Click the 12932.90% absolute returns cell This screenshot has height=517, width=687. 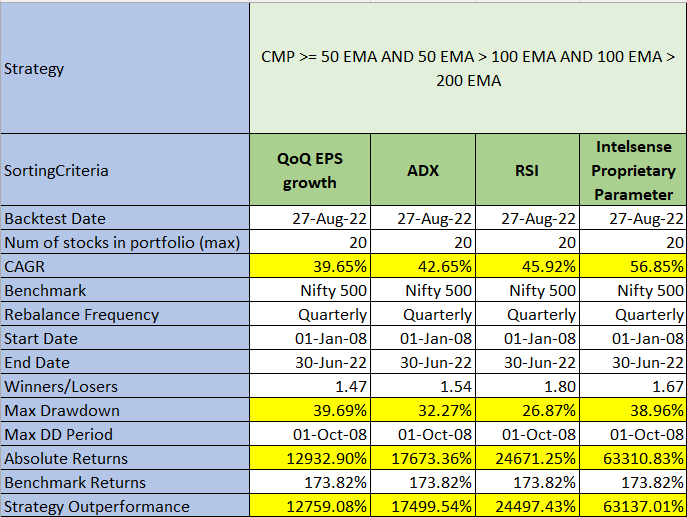[x=309, y=459]
